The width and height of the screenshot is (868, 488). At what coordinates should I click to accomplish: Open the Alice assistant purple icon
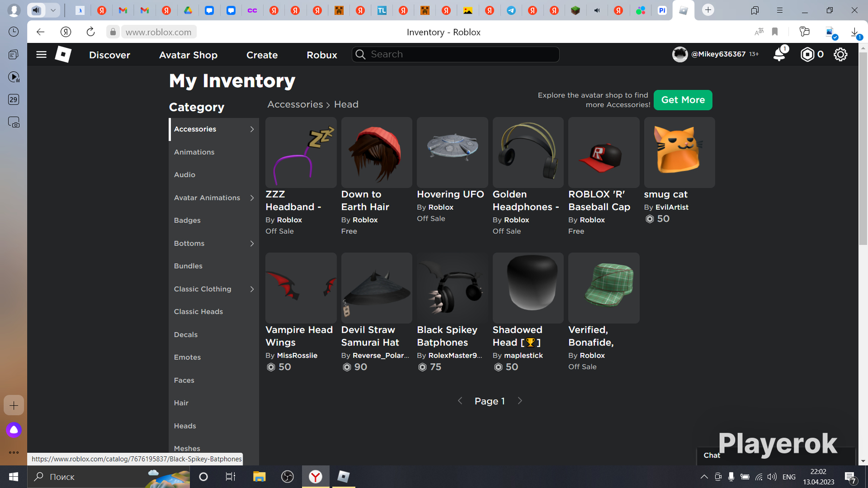[14, 430]
